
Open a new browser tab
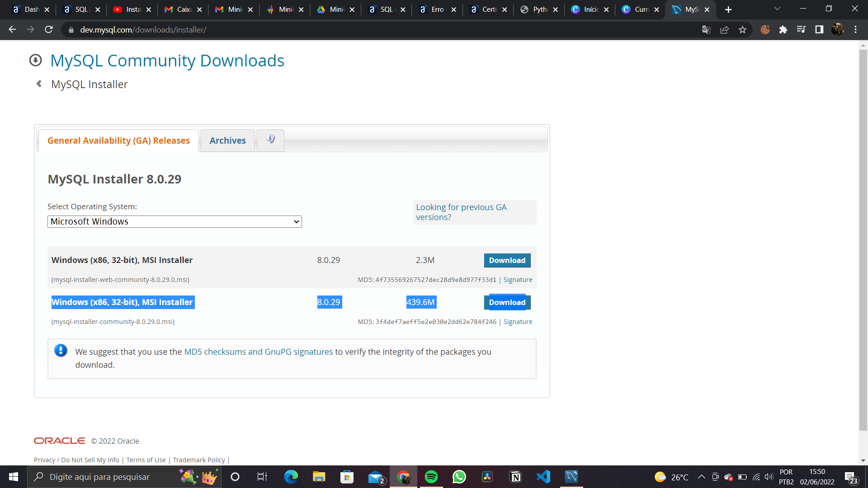tap(728, 9)
